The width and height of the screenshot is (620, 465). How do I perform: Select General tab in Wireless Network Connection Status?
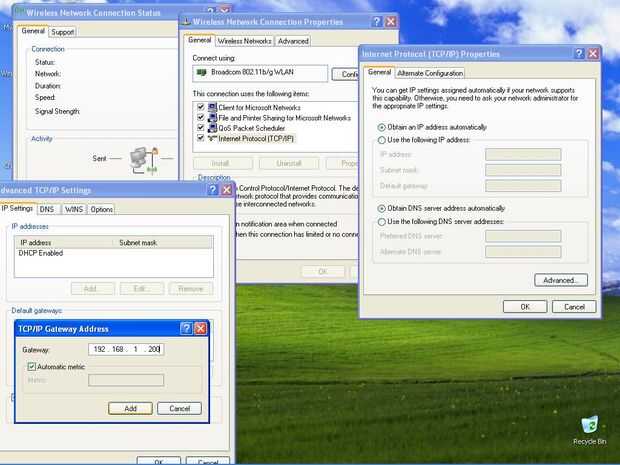click(x=33, y=31)
